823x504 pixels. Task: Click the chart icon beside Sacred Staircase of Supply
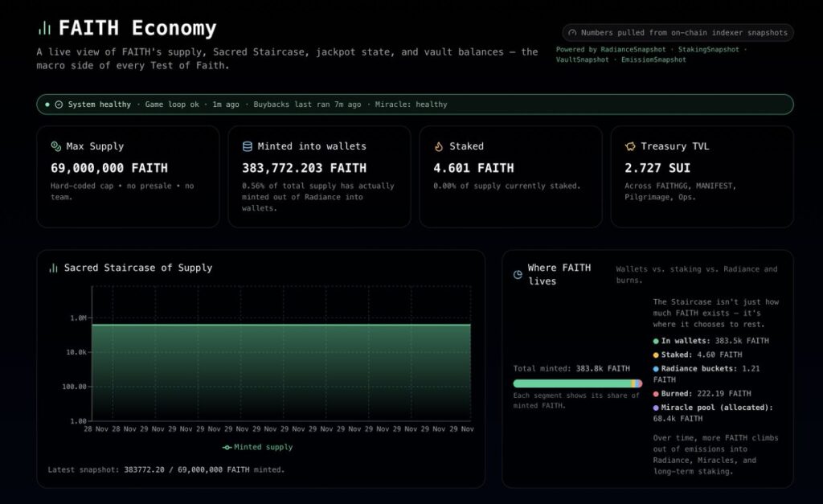[x=53, y=268]
